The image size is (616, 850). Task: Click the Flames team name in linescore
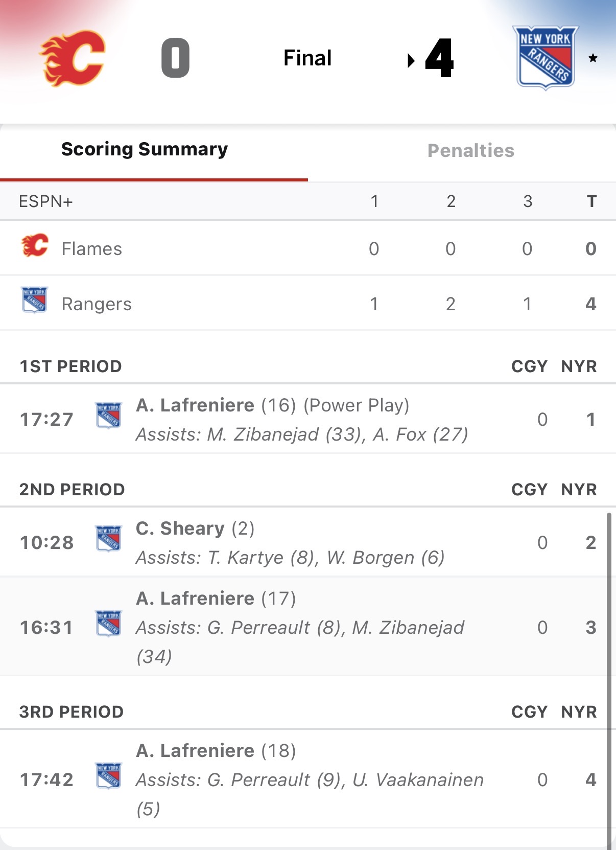(x=92, y=249)
